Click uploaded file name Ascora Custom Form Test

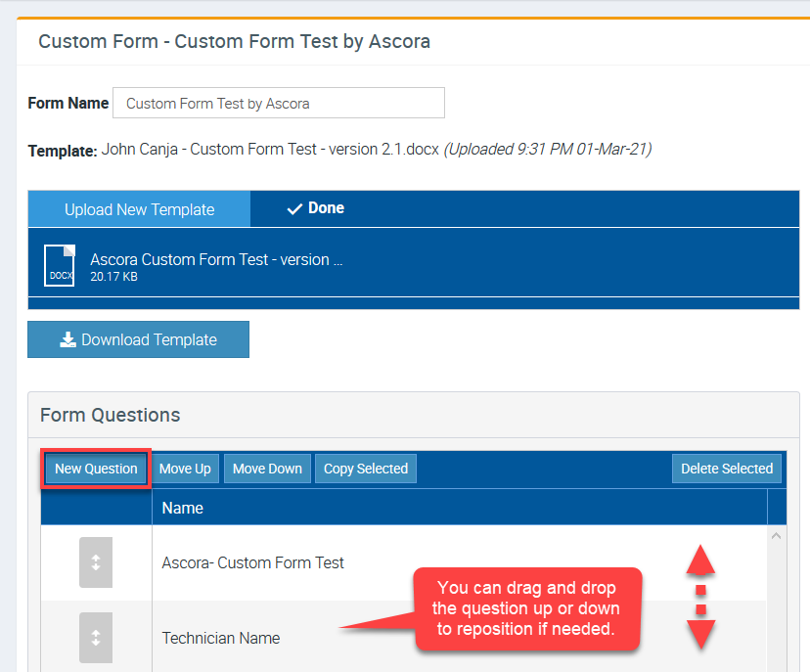pos(216,260)
